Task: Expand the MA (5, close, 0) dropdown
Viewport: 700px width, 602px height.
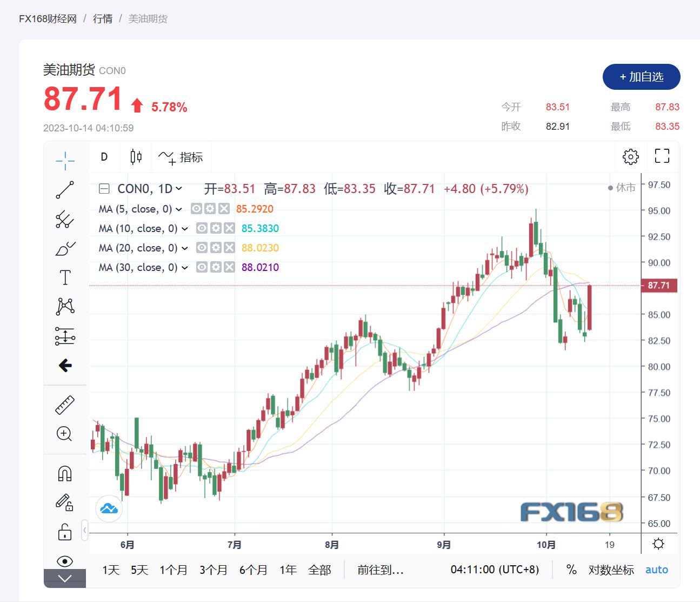Action: point(179,209)
